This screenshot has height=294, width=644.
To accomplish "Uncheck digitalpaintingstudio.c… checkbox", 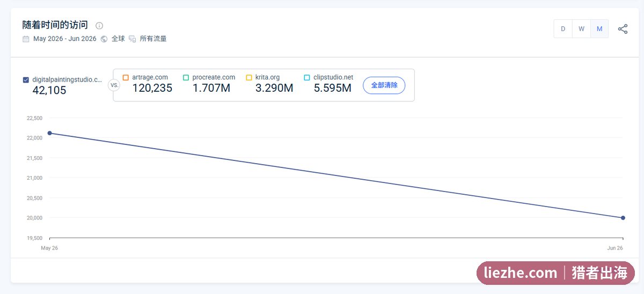I will tap(26, 80).
